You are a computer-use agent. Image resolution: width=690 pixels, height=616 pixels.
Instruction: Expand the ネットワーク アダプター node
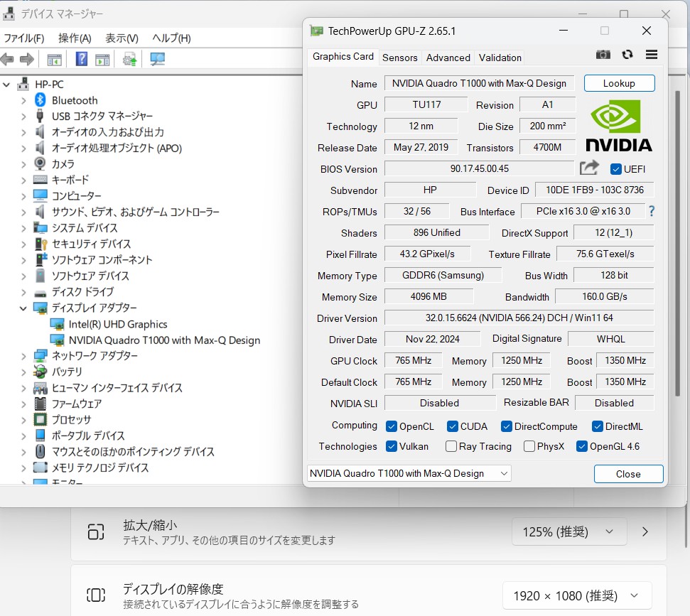pyautogui.click(x=23, y=356)
